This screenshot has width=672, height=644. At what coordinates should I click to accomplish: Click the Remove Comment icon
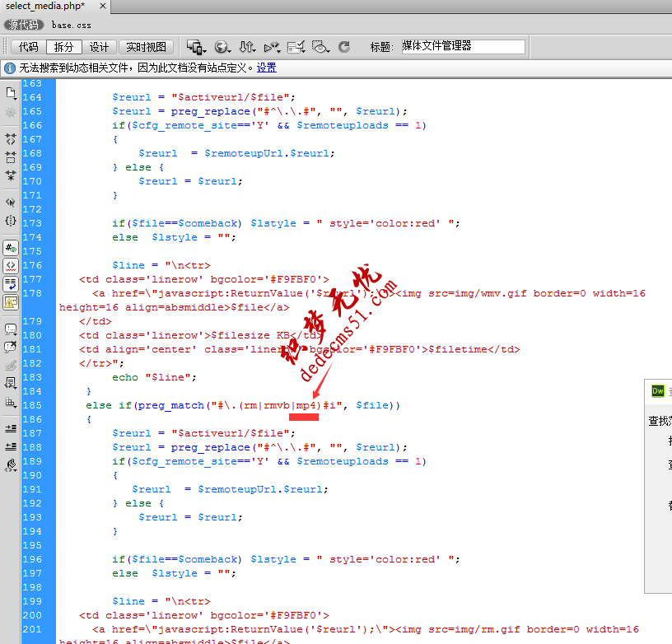[11, 346]
